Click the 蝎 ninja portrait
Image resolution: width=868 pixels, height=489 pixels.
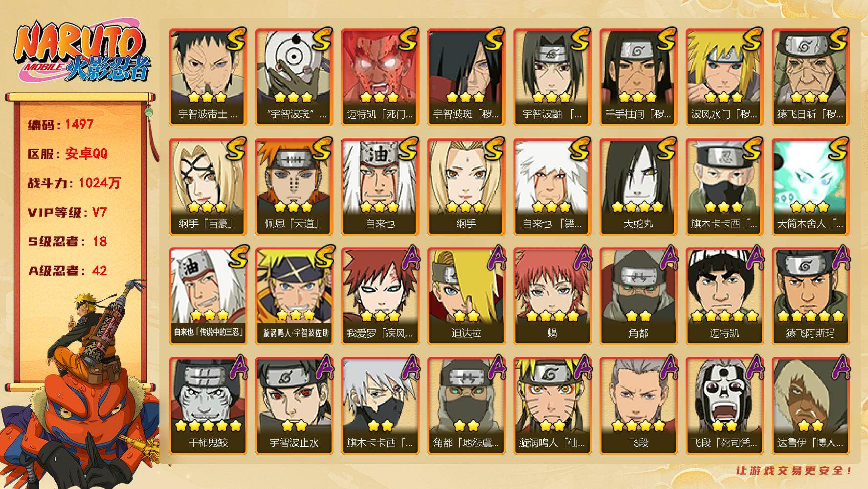(552, 296)
